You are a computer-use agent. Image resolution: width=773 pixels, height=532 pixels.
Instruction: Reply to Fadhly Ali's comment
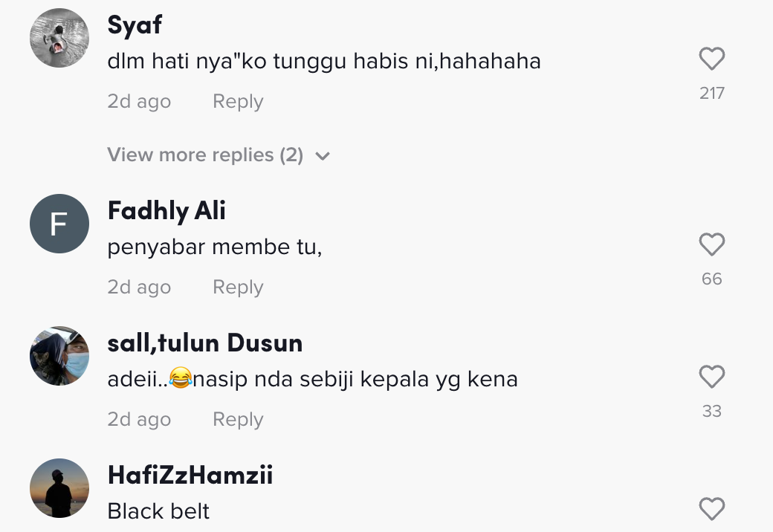click(238, 288)
